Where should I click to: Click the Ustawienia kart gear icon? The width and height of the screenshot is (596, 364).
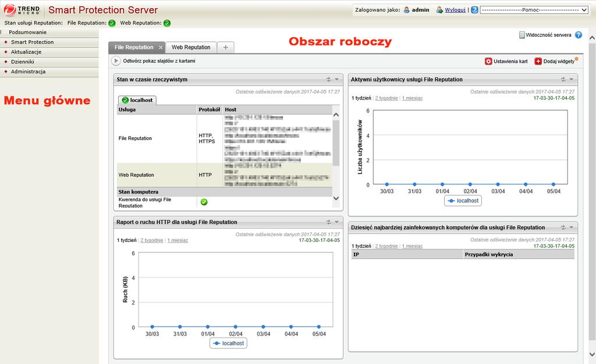click(488, 61)
